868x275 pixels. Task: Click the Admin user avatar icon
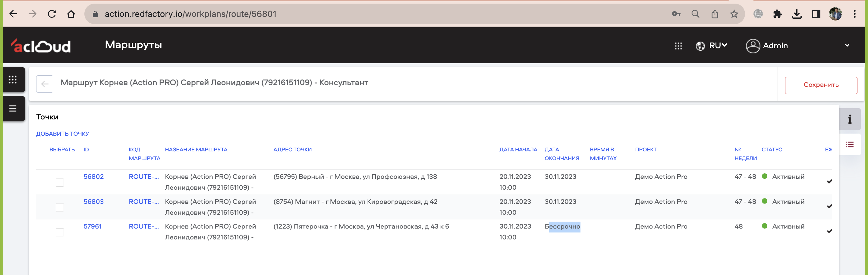[753, 46]
